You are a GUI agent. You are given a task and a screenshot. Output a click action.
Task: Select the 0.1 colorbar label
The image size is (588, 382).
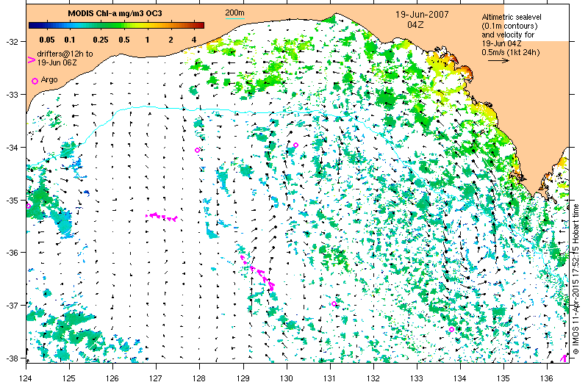(70, 40)
